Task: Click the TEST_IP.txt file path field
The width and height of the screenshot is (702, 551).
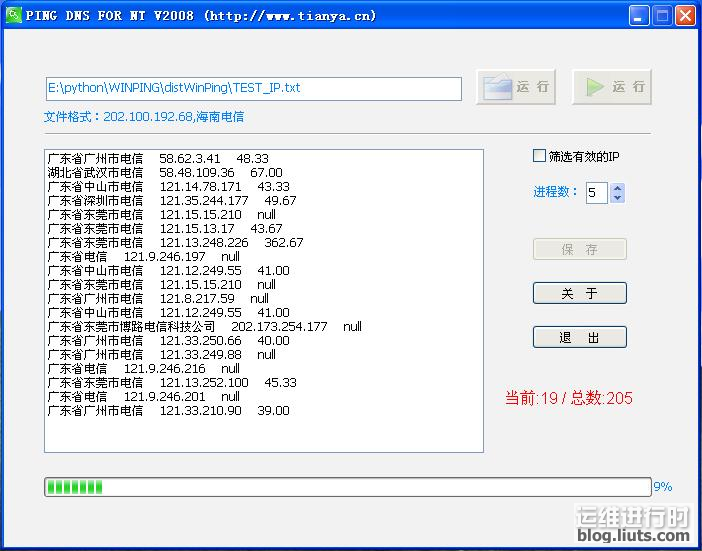Action: click(x=253, y=88)
